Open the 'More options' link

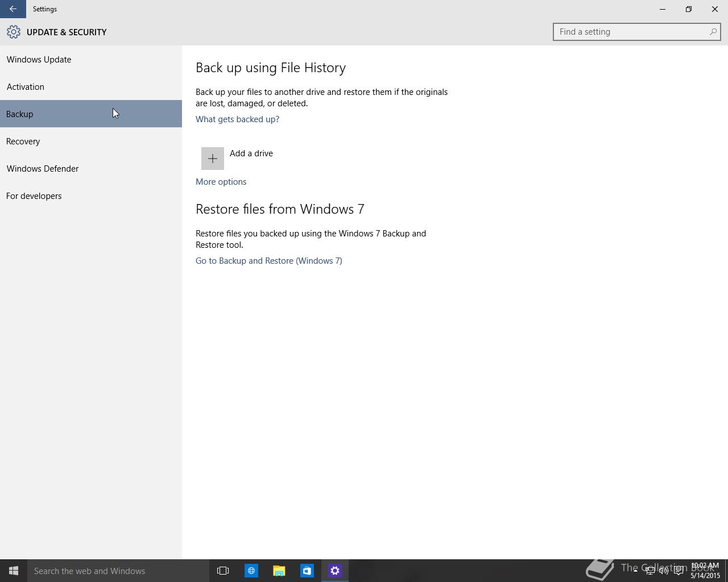(221, 182)
